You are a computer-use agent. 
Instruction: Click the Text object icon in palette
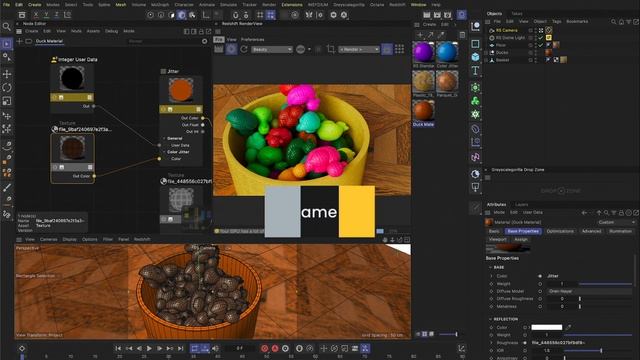pos(476,71)
